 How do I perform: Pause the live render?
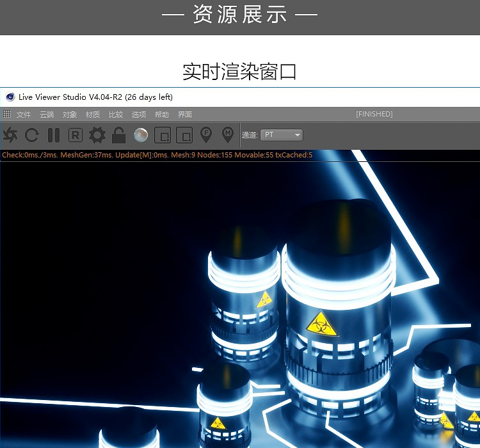click(x=54, y=135)
